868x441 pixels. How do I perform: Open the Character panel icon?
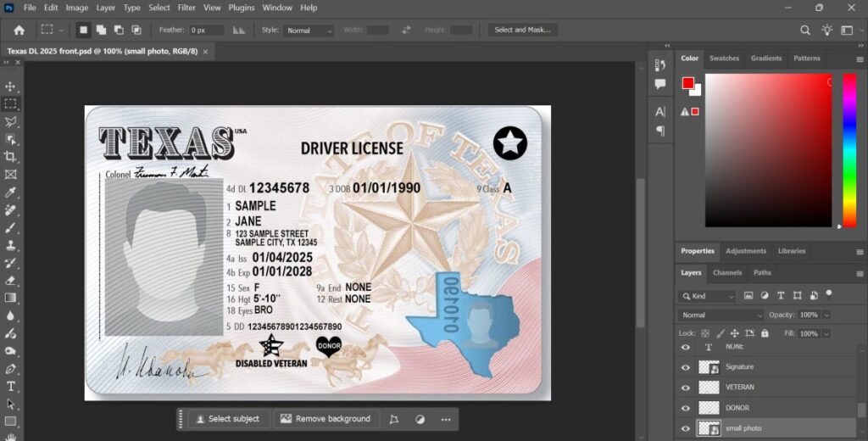pyautogui.click(x=659, y=112)
